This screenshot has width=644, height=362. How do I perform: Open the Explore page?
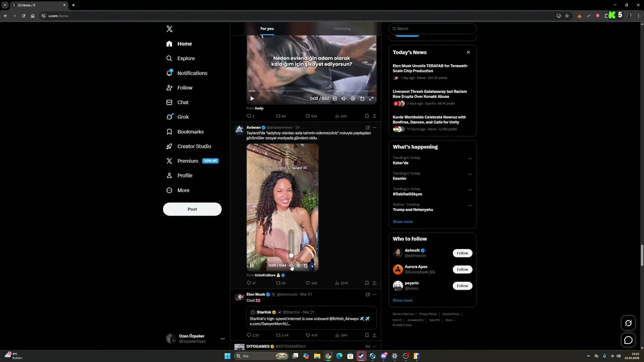coord(181,58)
